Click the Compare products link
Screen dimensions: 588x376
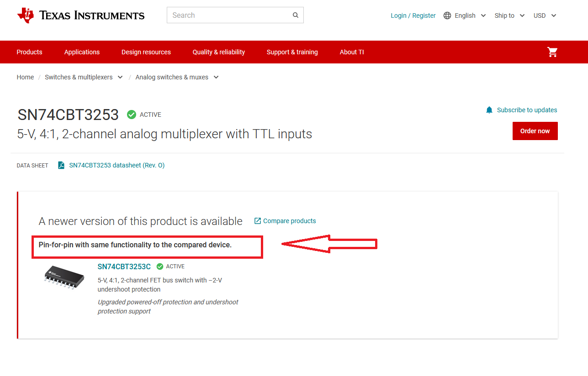click(289, 221)
